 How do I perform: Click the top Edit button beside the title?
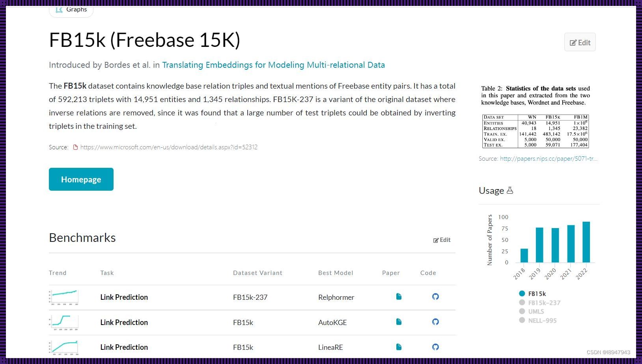pyautogui.click(x=580, y=43)
